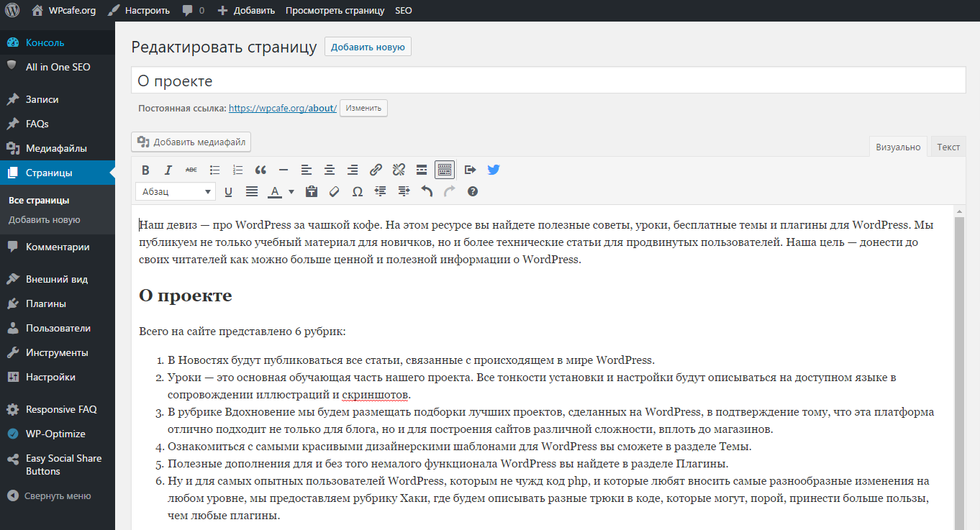Click Просмотреть страницу in admin bar
This screenshot has height=530, width=980.
pos(335,10)
